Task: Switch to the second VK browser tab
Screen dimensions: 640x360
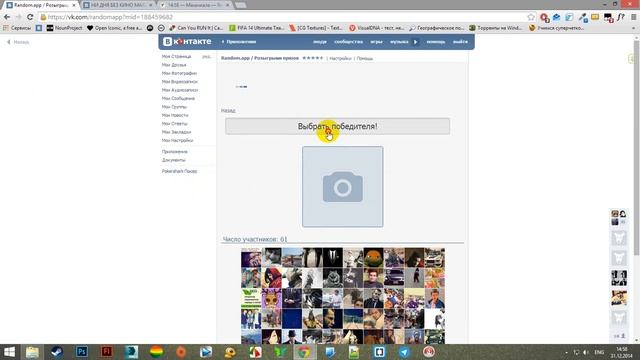Action: pyautogui.click(x=118, y=5)
